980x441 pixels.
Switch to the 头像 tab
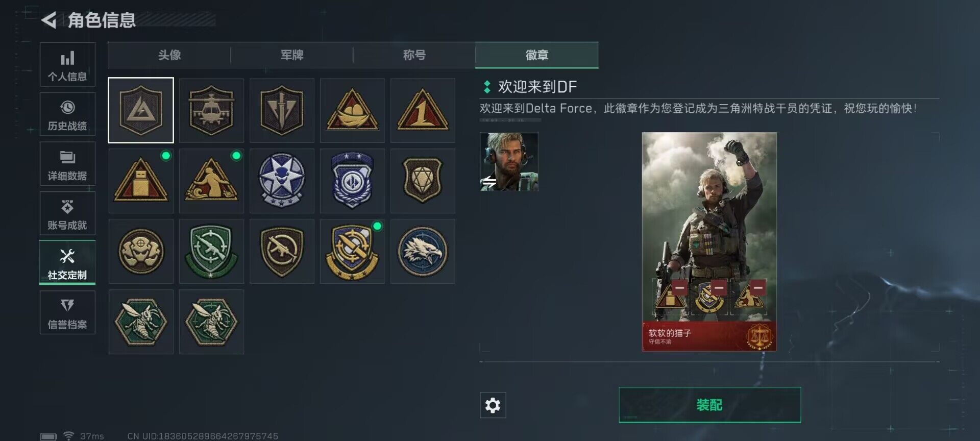(x=169, y=55)
